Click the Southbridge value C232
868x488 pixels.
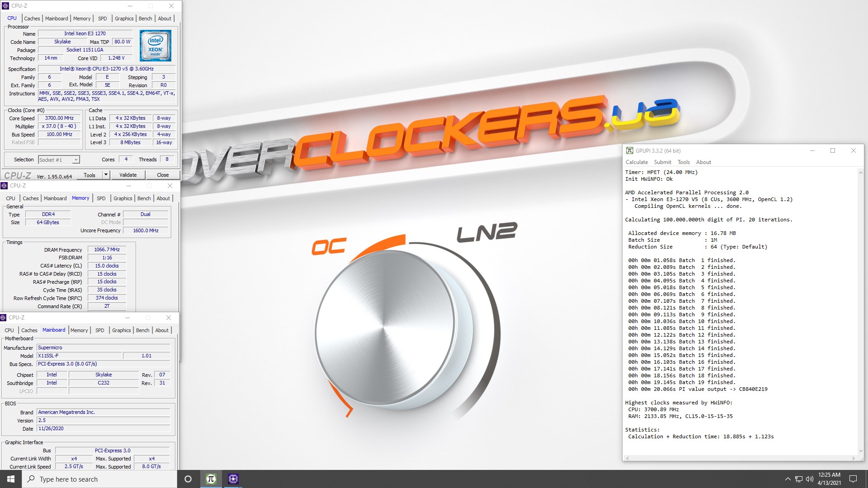(104, 383)
